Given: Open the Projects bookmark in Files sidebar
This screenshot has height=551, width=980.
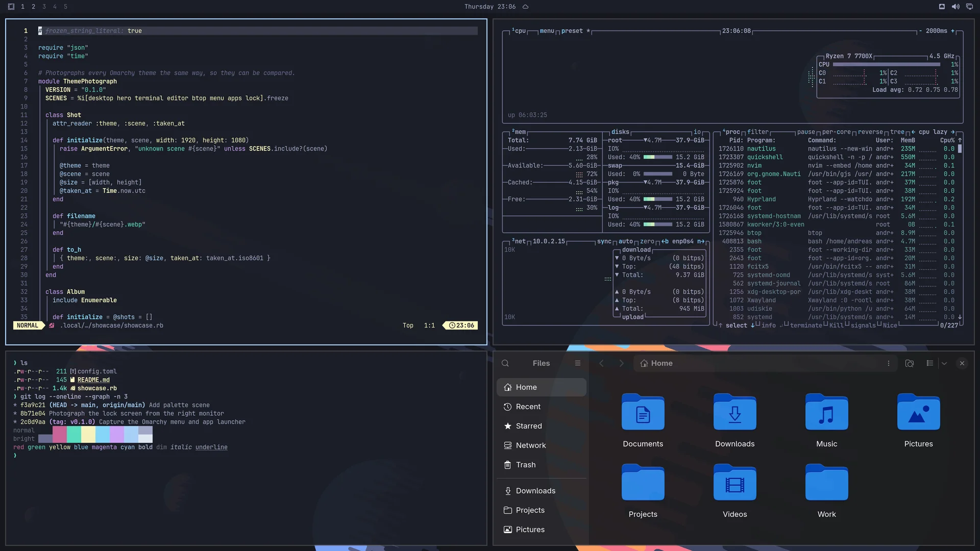Looking at the screenshot, I should coord(541,510).
